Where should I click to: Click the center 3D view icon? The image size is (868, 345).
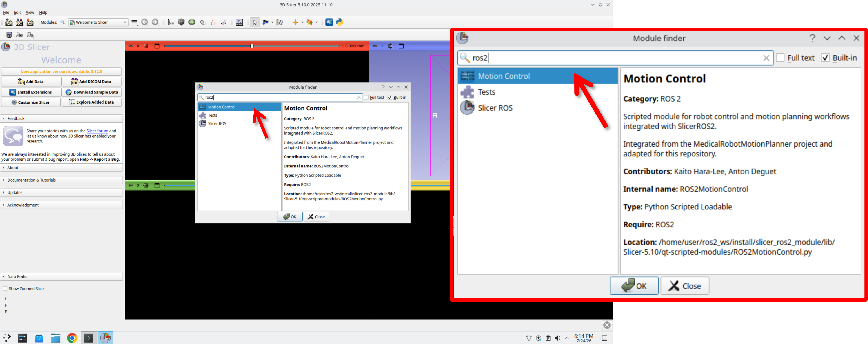[x=390, y=46]
